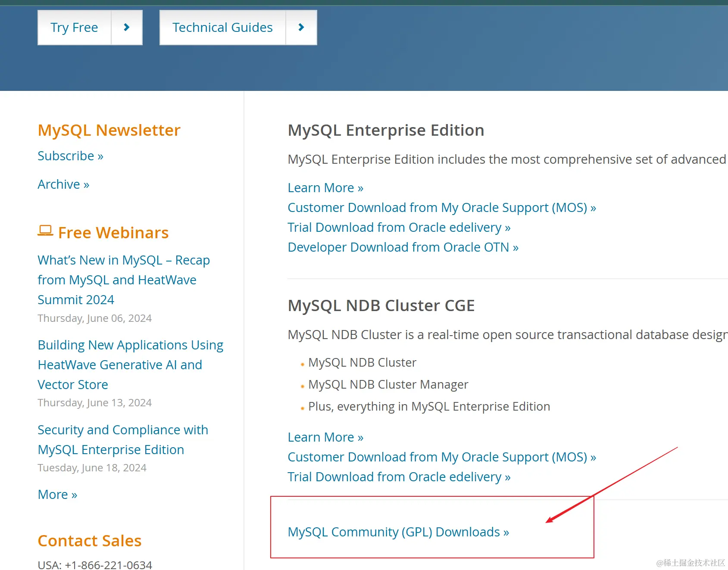The image size is (728, 570).
Task: Click Learn More under MySQL Enterprise Edition
Action: click(325, 188)
